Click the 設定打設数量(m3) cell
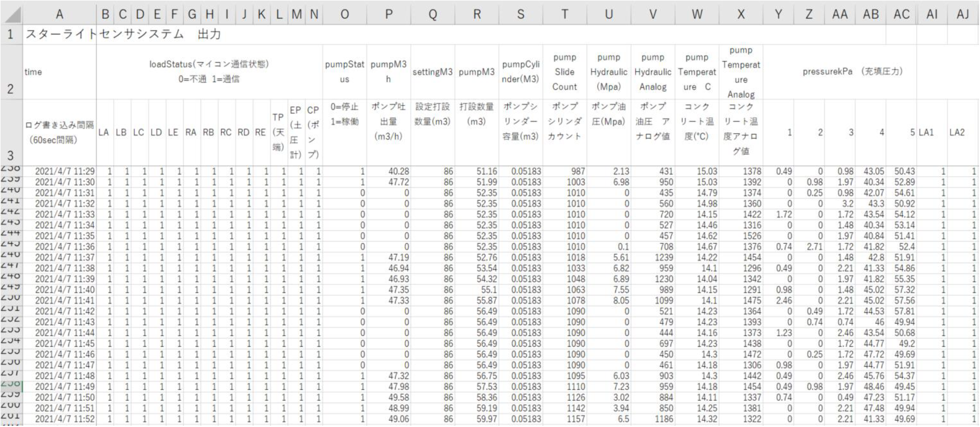Image resolution: width=980 pixels, height=427 pixels. pos(433,132)
